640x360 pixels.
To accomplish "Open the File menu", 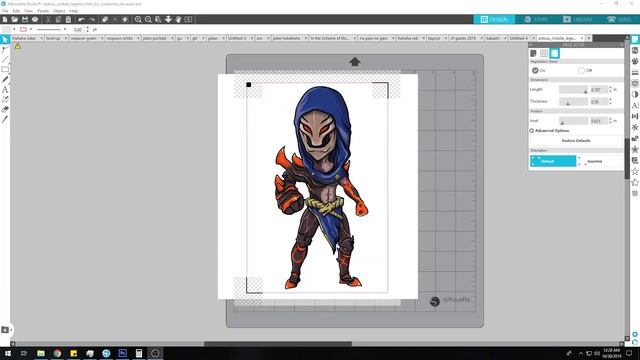I will click(5, 11).
